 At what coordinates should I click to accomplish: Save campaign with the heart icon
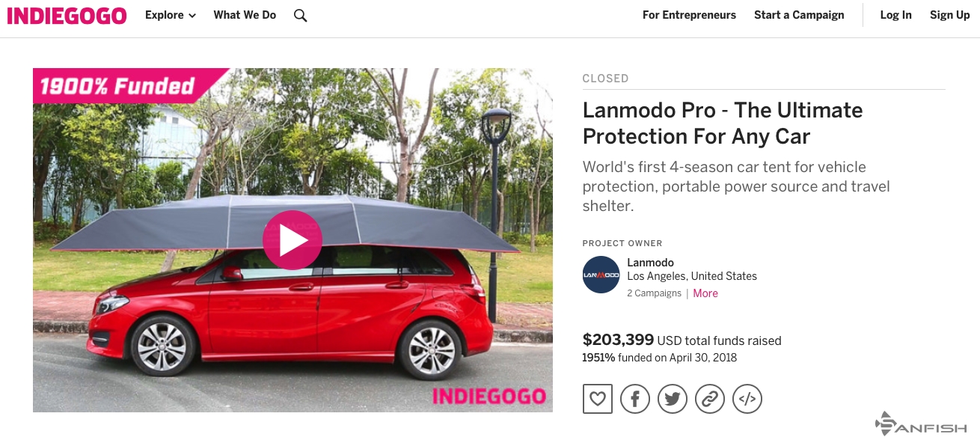pyautogui.click(x=598, y=399)
